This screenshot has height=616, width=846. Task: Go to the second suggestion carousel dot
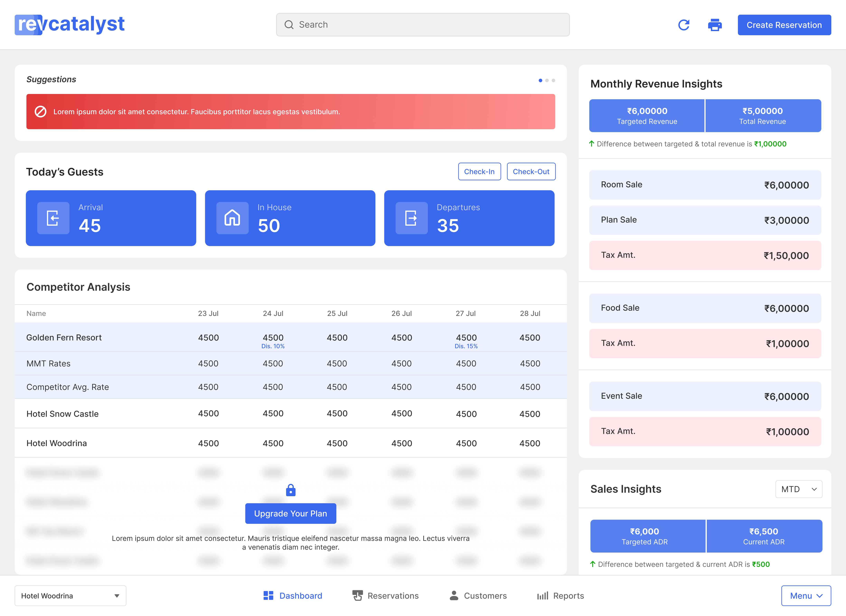[x=547, y=80]
